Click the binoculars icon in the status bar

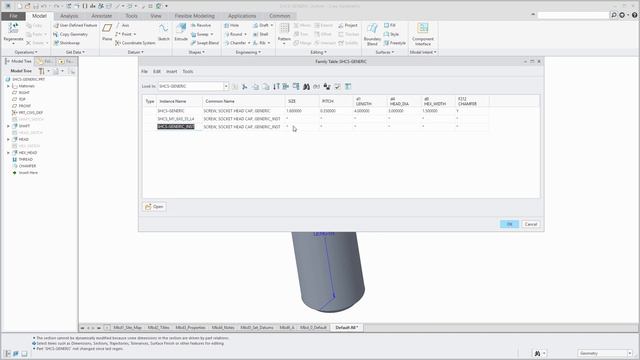click(x=538, y=353)
